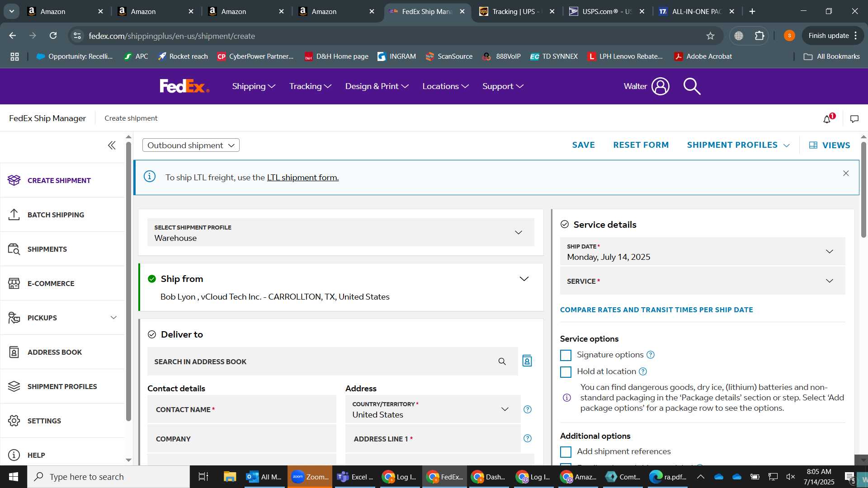Screen dimensions: 868x488
Task: Open the LTL shipment form link
Action: point(302,178)
